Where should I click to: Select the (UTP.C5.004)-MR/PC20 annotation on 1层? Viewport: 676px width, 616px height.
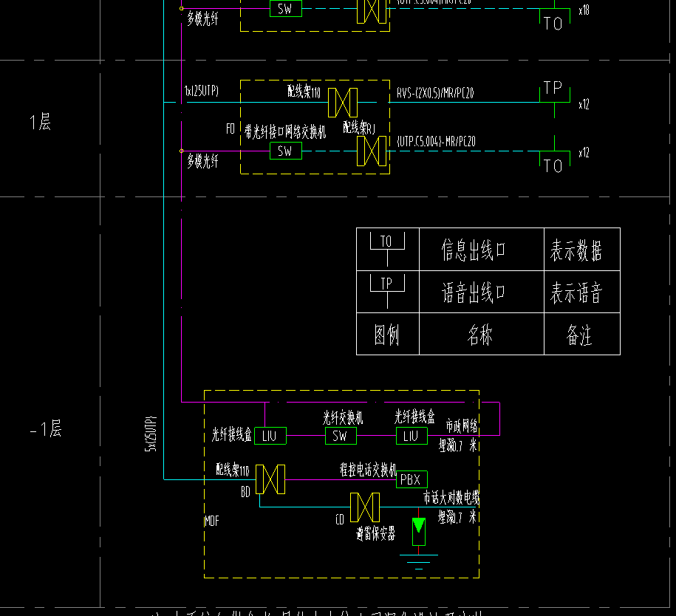point(436,141)
